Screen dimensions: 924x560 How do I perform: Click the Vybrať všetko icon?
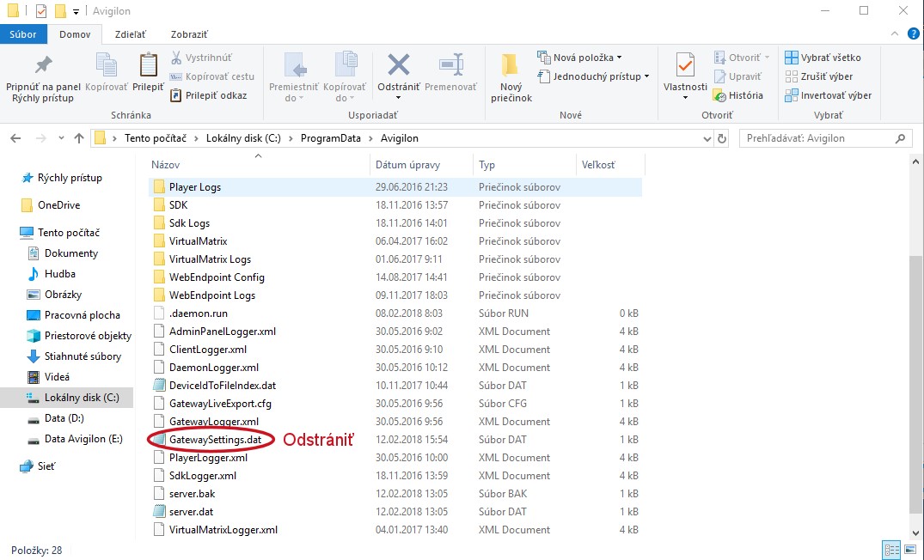(x=792, y=58)
